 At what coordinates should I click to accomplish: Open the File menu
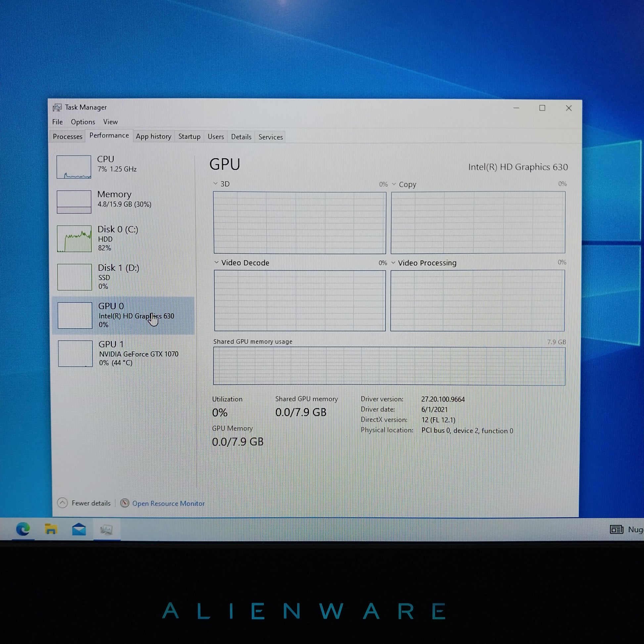(57, 122)
